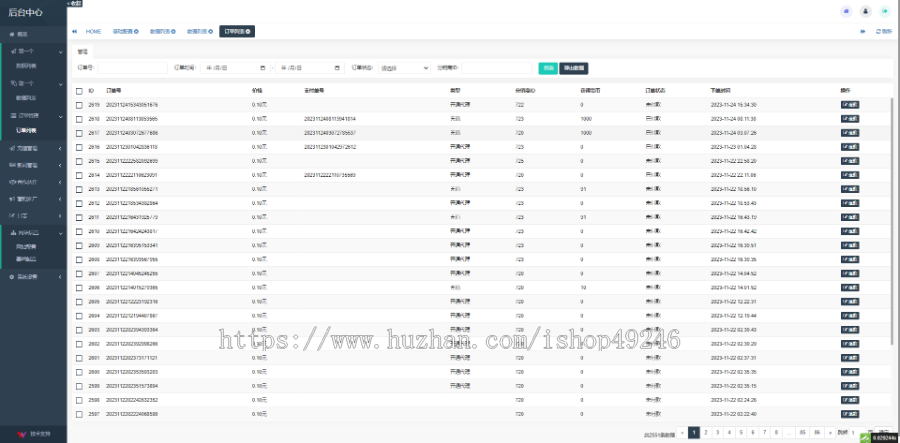Collapse sidebar group with bar chart icon

coord(33,233)
